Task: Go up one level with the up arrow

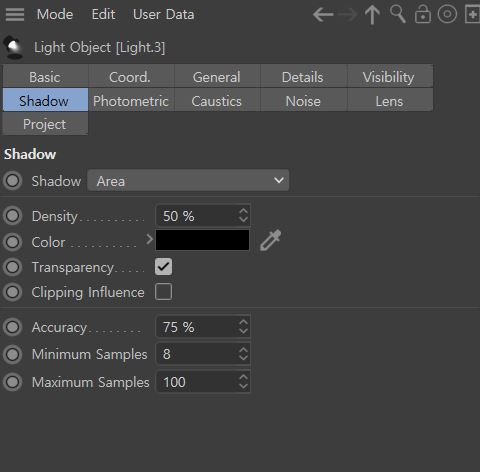Action: point(372,15)
